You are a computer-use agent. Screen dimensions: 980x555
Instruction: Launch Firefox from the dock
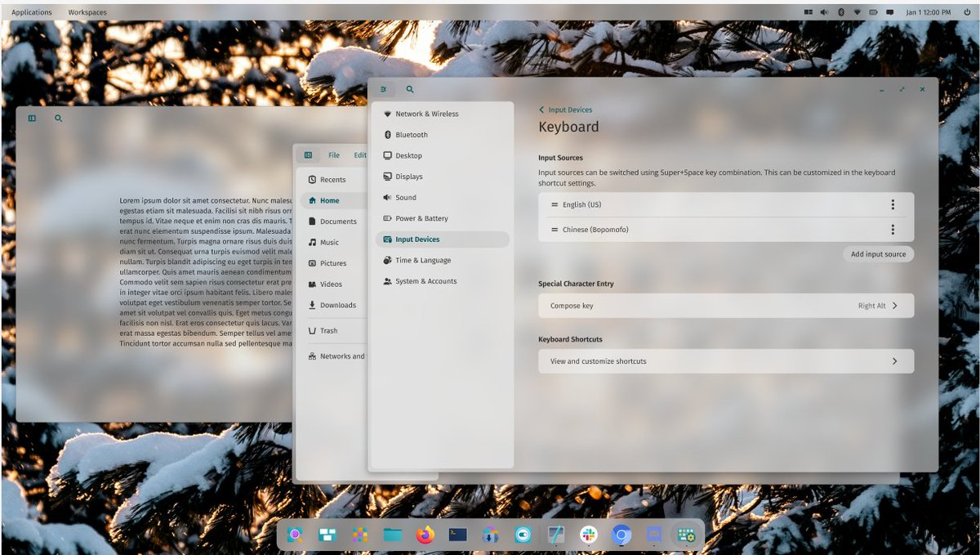click(424, 535)
